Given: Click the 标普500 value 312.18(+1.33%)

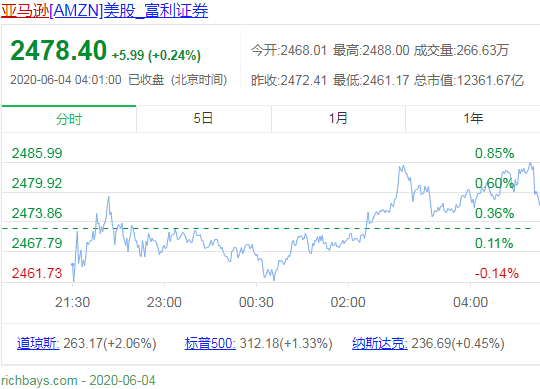Looking at the screenshot, I should pos(286,343).
